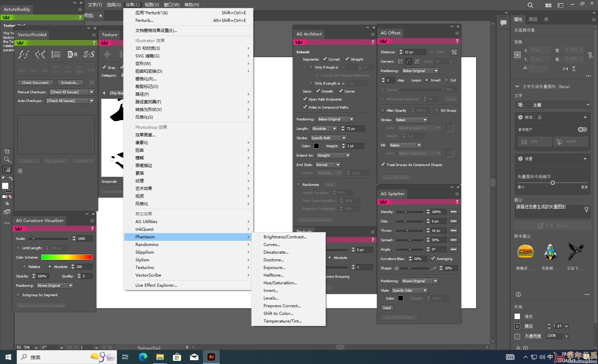Toggle the Open Path Endpoints checkbox

(x=305, y=99)
